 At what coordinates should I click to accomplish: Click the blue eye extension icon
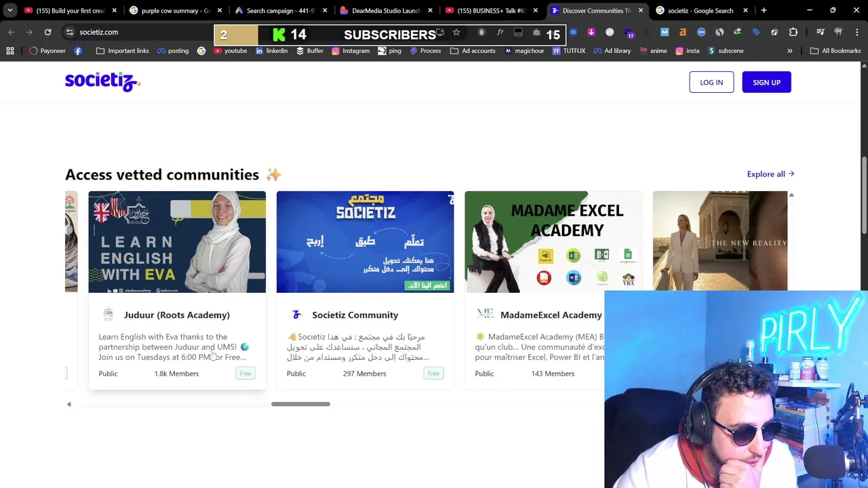tap(701, 32)
